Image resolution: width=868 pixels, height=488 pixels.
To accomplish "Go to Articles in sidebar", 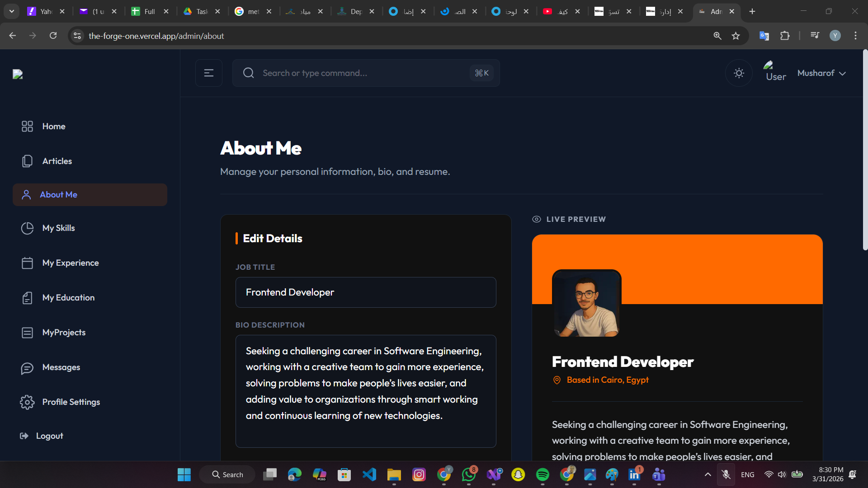I will click(57, 161).
